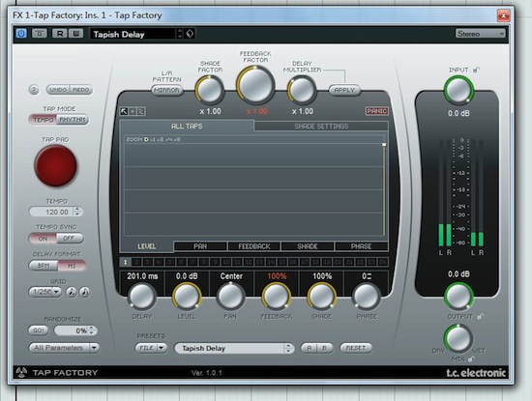Select the add tap plus tool

[133, 111]
